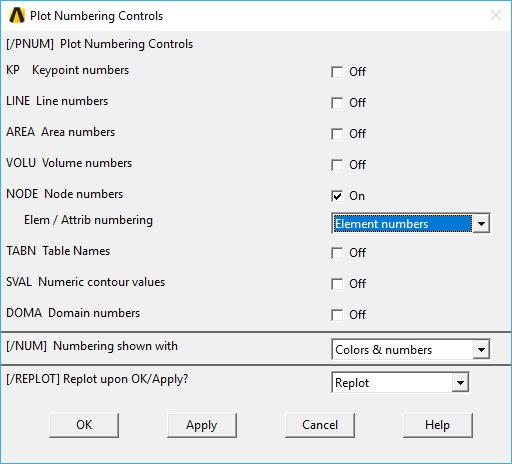Image resolution: width=512 pixels, height=464 pixels.
Task: Enable Keypoint numbers checkbox
Action: (337, 72)
